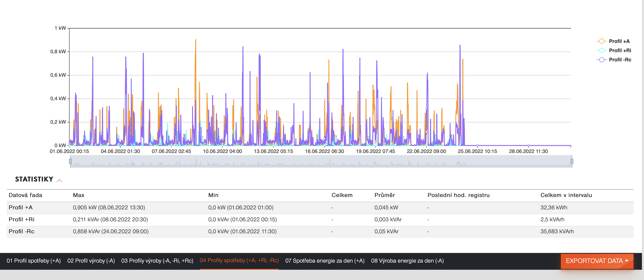Click interval total 35,683 kVArh
Viewport: 644px width, 280px height.
point(557,231)
